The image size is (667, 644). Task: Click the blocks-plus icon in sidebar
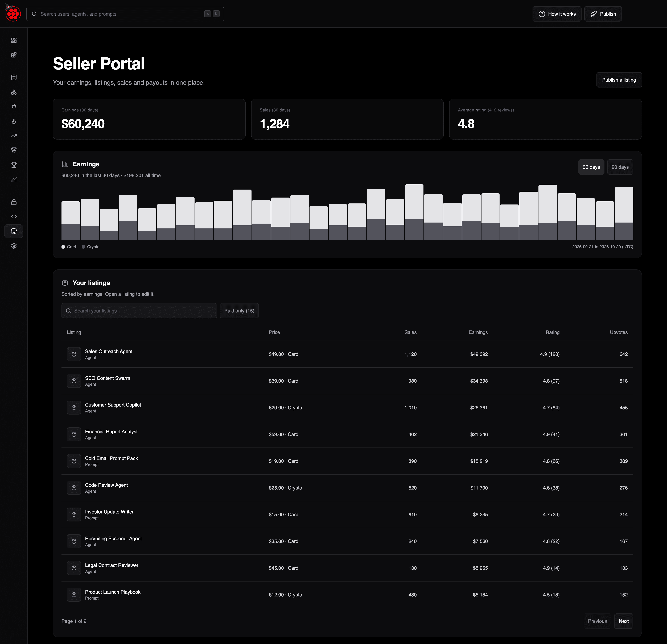click(14, 55)
